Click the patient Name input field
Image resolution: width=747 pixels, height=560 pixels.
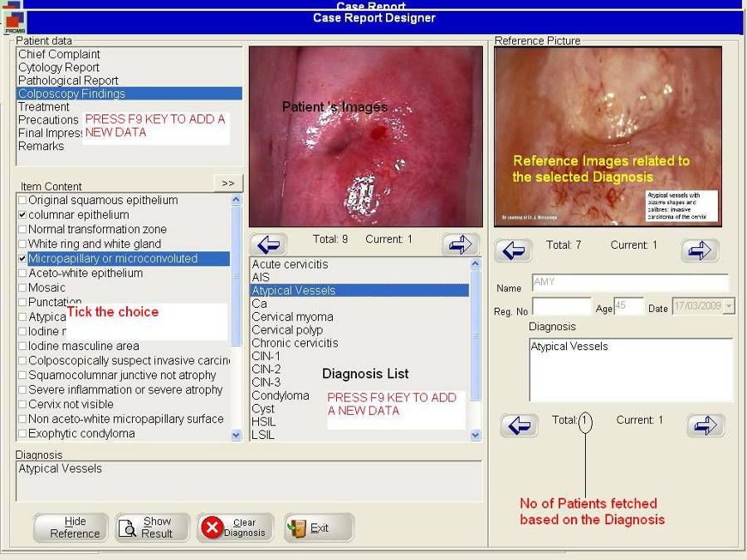click(x=629, y=283)
